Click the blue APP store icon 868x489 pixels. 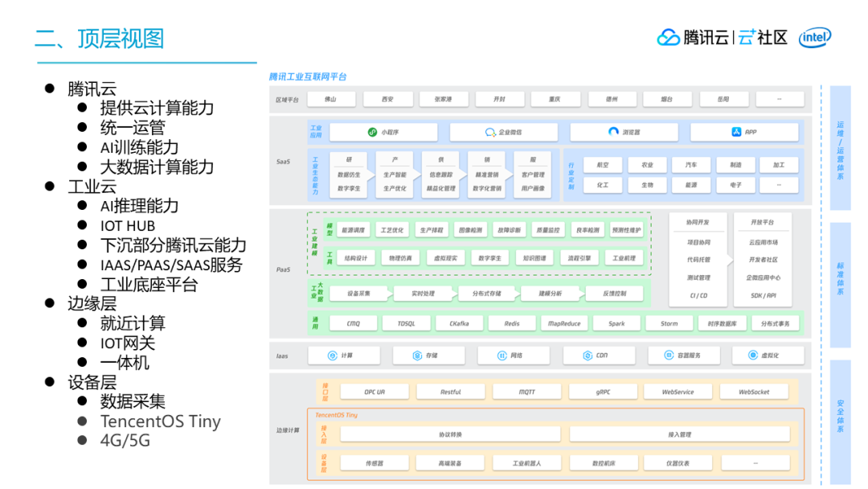click(x=736, y=132)
